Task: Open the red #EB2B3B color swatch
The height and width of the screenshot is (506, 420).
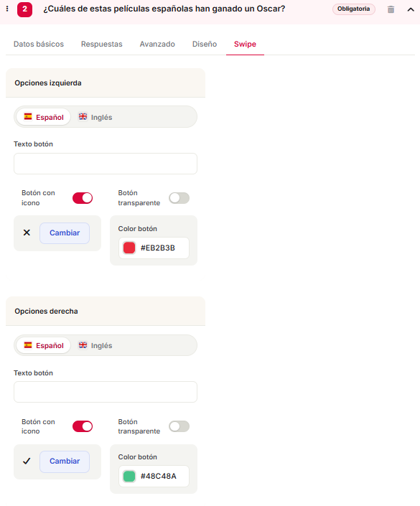Action: tap(129, 248)
